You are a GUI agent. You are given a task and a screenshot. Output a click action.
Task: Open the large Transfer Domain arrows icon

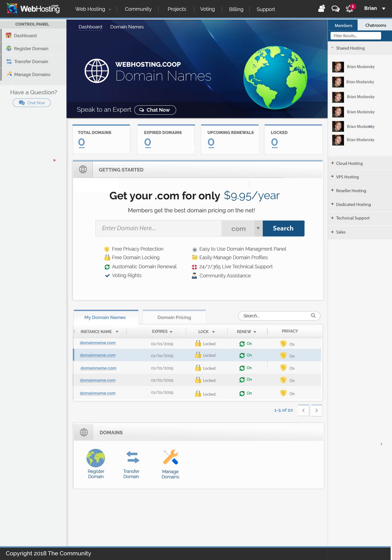tap(133, 457)
